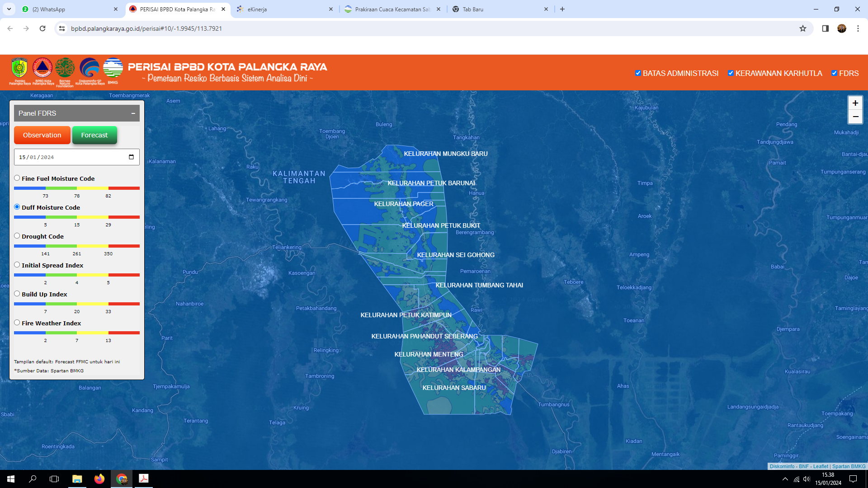The image size is (868, 488).
Task: Click the Diskominfo-SP logo
Action: click(x=90, y=71)
